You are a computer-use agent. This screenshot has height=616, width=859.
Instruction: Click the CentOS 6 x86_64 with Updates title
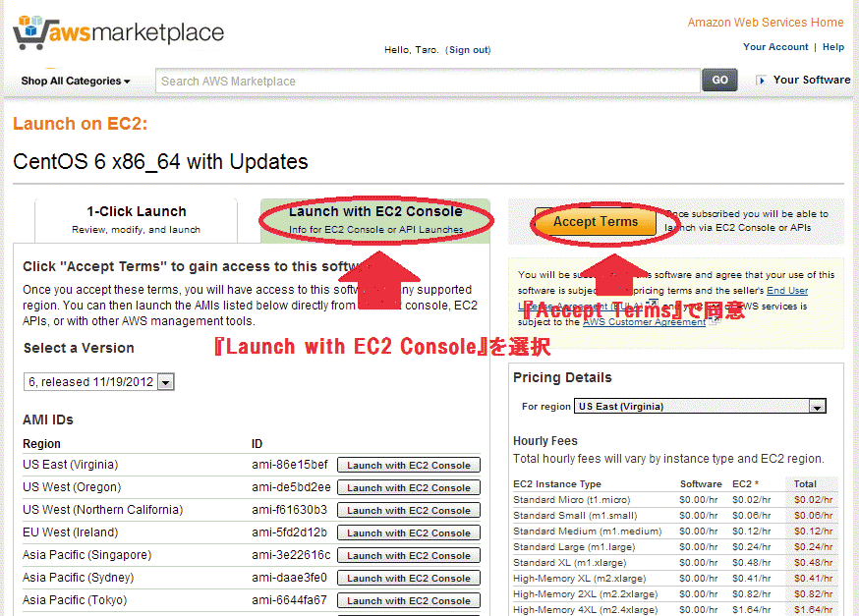pos(160,162)
